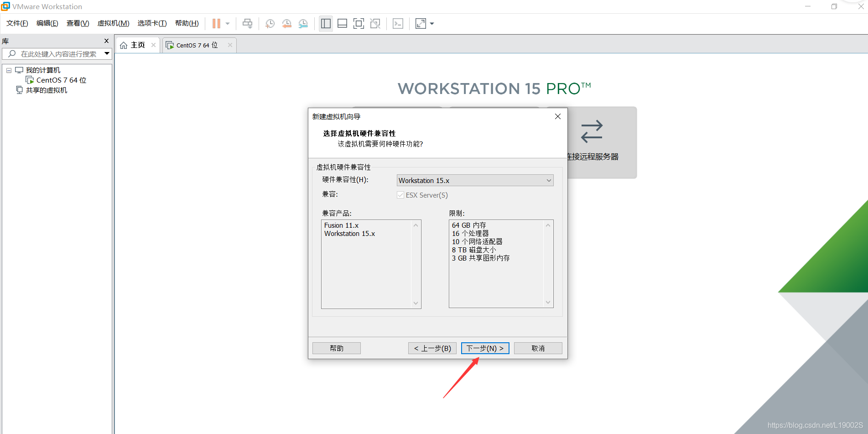Click the 3 GB 共享图形内存 limit entry

[481, 258]
